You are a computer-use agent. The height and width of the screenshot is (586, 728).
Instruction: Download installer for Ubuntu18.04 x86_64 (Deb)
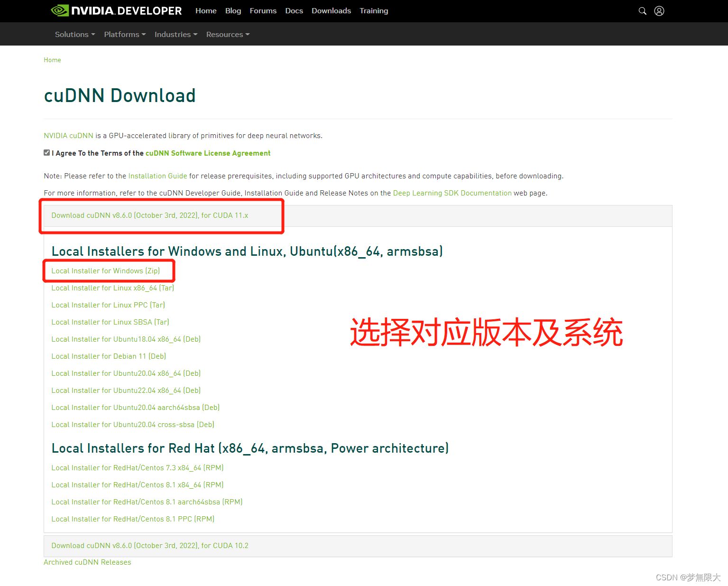126,339
